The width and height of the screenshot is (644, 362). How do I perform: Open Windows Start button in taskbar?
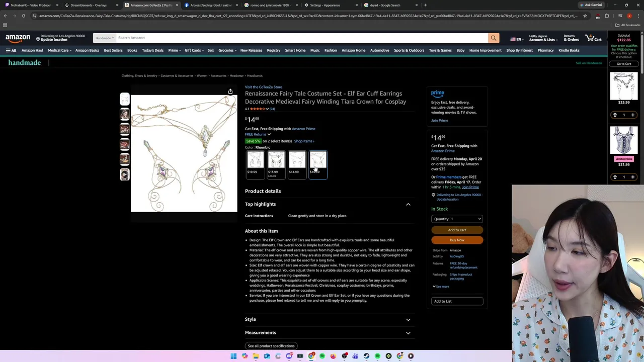coord(233,356)
